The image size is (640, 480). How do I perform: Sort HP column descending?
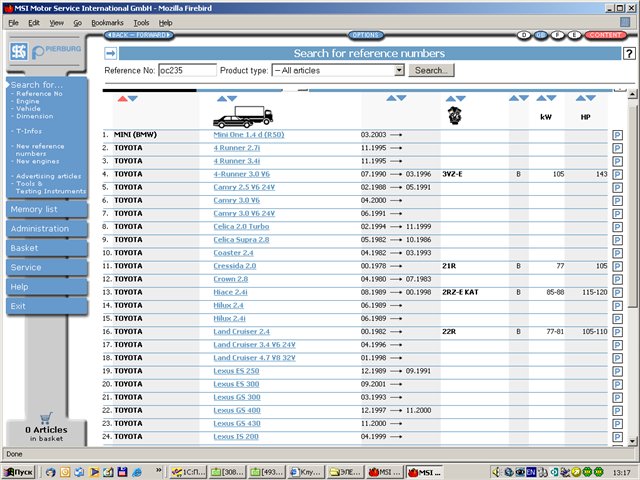click(591, 98)
